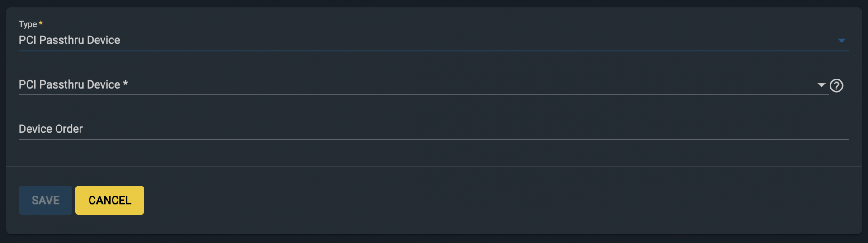Click the circled question mark next to the device dropdown

tap(836, 85)
